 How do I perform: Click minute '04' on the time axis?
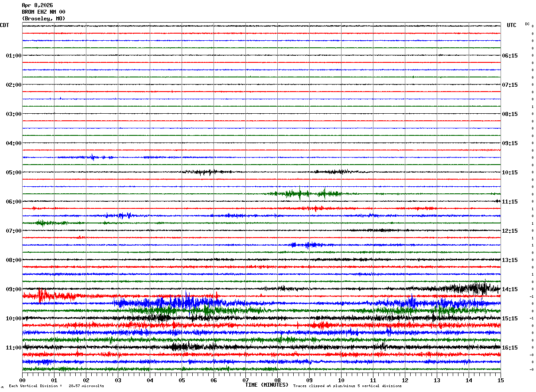150,380
